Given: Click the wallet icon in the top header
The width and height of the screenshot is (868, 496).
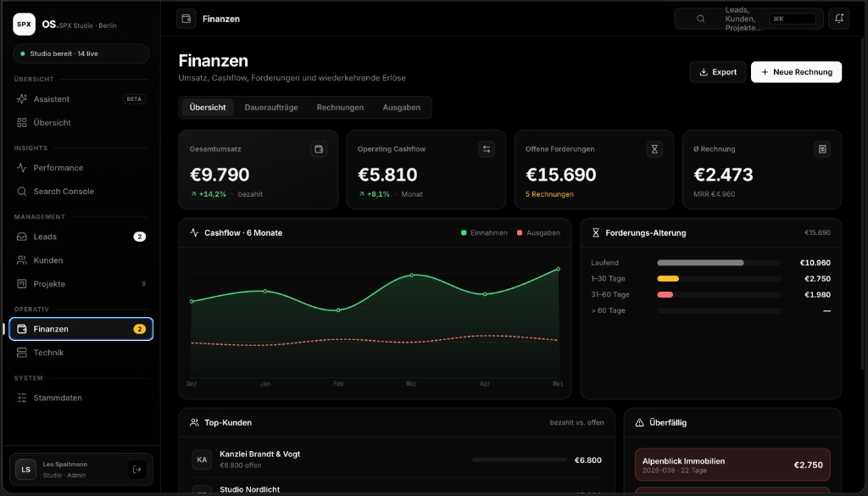Looking at the screenshot, I should tap(186, 19).
